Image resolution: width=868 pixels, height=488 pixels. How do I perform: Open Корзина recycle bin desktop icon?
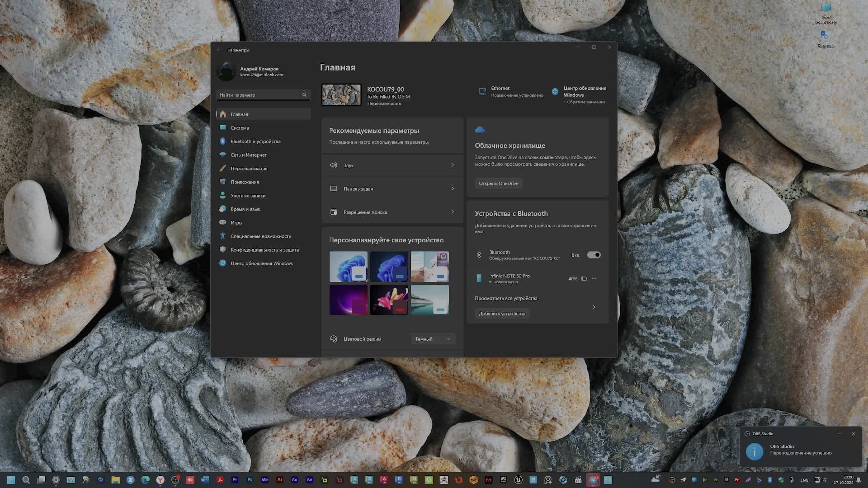[x=826, y=39]
